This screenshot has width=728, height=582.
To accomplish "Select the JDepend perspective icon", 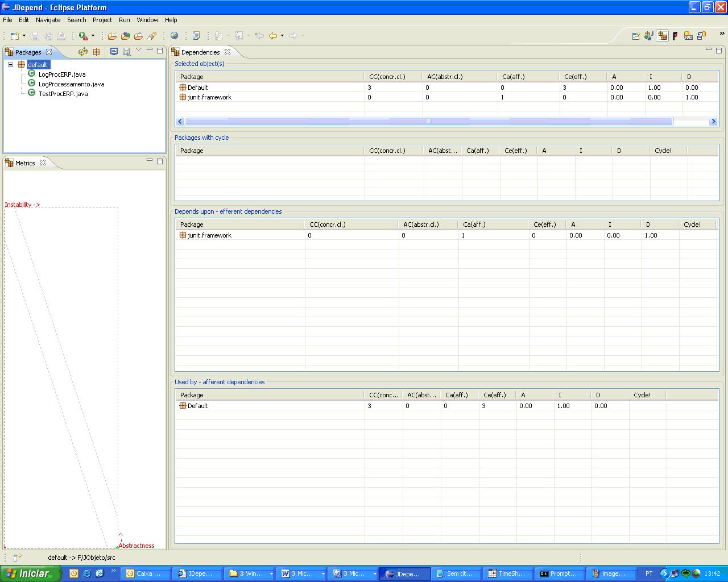I will coord(662,36).
